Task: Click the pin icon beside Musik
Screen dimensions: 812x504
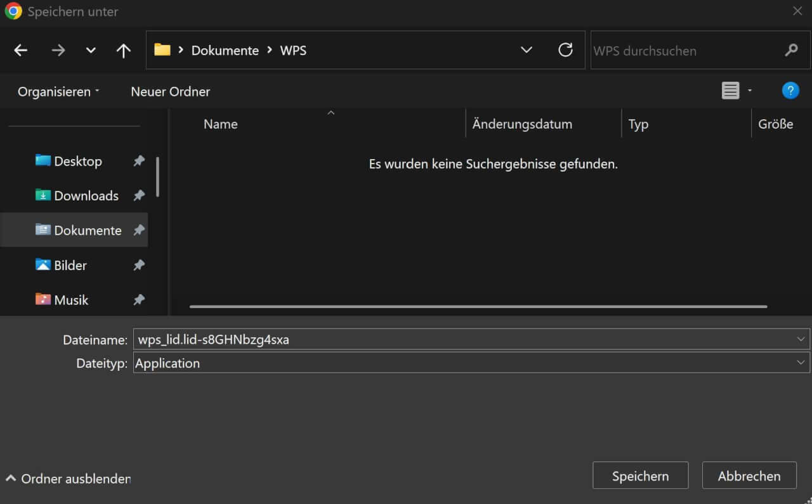Action: pos(139,300)
